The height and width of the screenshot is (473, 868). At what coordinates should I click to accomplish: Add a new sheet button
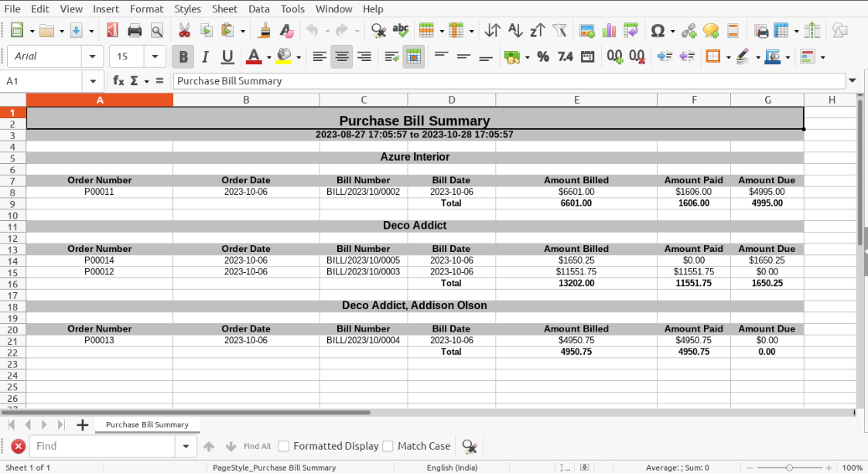point(83,425)
